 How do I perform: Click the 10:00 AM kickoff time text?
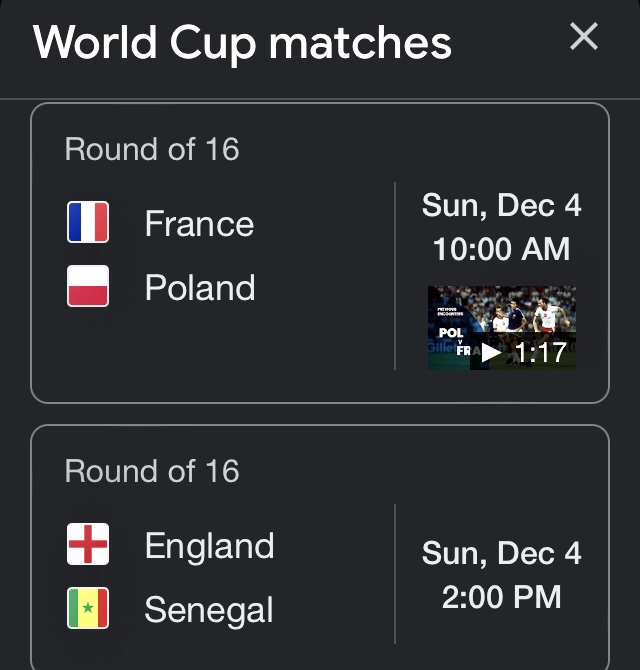[501, 249]
